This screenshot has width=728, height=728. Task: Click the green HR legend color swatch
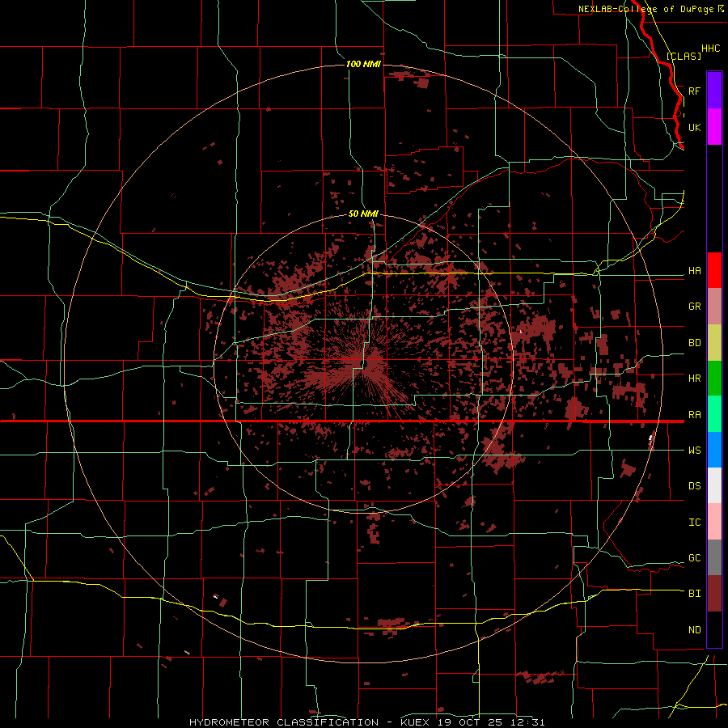pos(714,379)
